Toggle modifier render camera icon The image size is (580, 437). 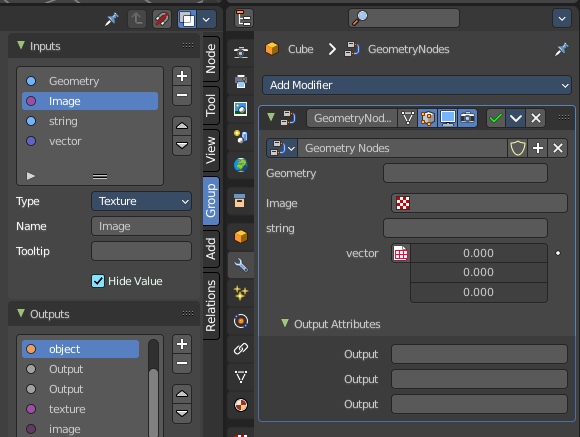point(468,118)
